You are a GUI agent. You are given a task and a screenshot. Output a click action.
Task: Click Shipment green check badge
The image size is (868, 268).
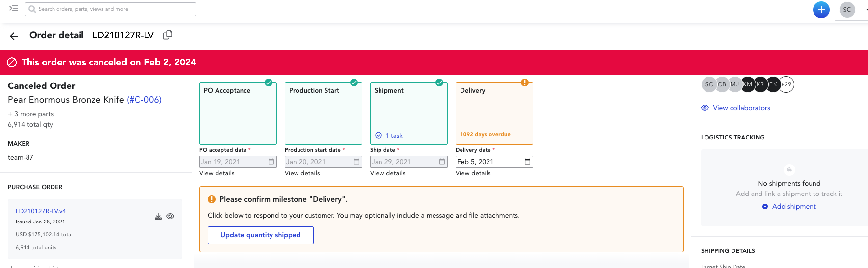pos(439,82)
